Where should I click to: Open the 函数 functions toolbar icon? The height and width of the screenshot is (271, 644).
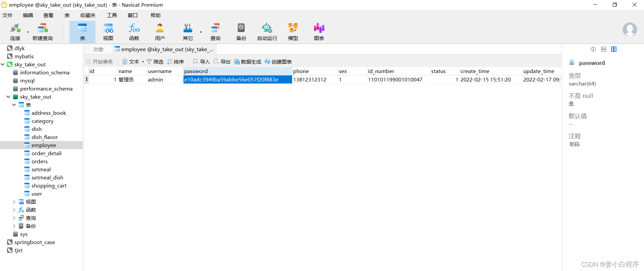click(134, 32)
